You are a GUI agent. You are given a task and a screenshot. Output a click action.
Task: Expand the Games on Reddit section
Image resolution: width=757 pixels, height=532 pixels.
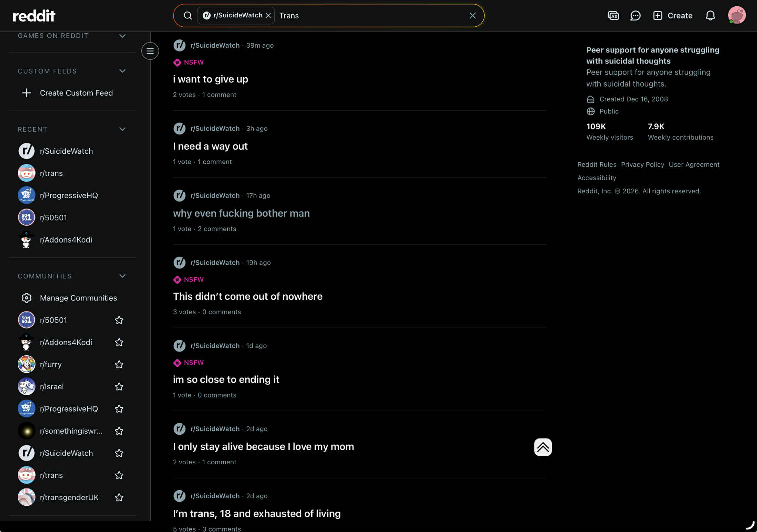122,36
